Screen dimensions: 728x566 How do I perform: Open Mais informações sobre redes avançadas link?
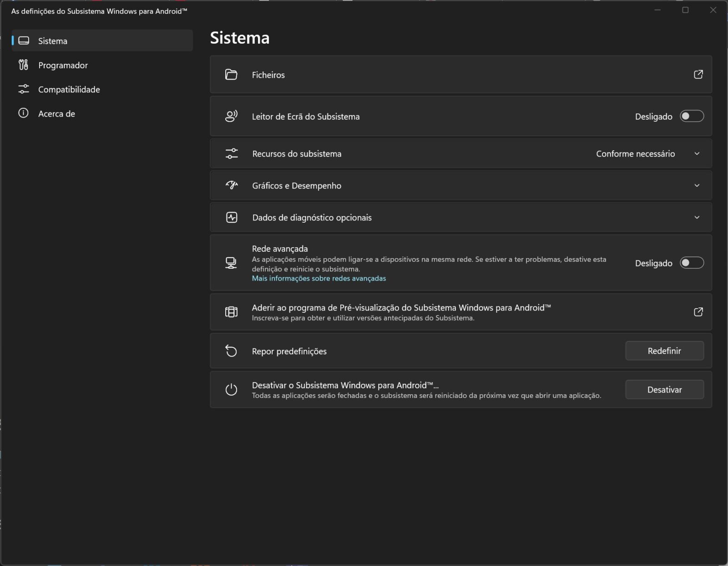(319, 278)
